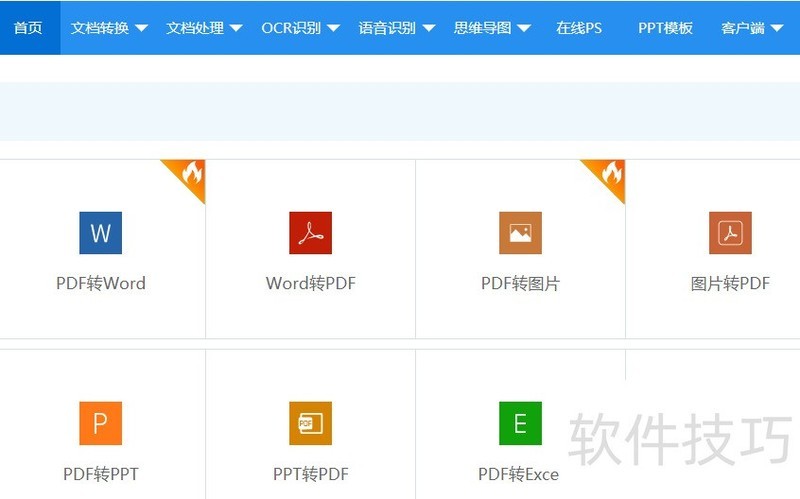Expand the dropdown arrow beside 思维导图
Screen dimensions: 800x499
(524, 28)
